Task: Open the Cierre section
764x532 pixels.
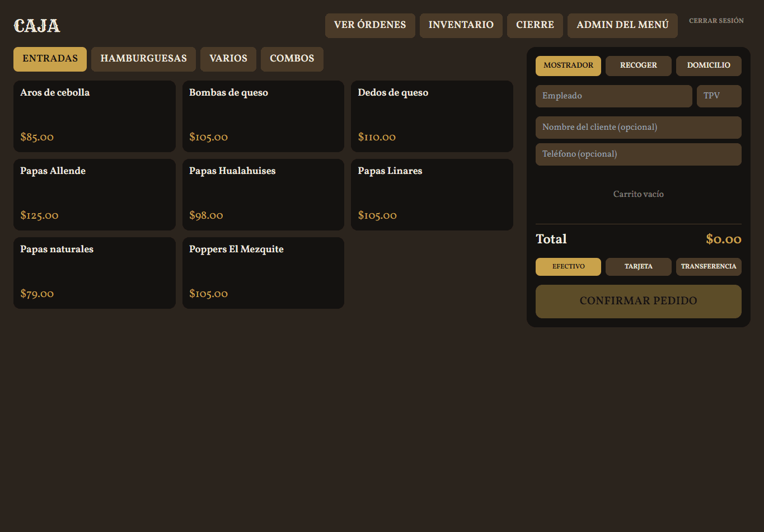Action: (x=535, y=26)
